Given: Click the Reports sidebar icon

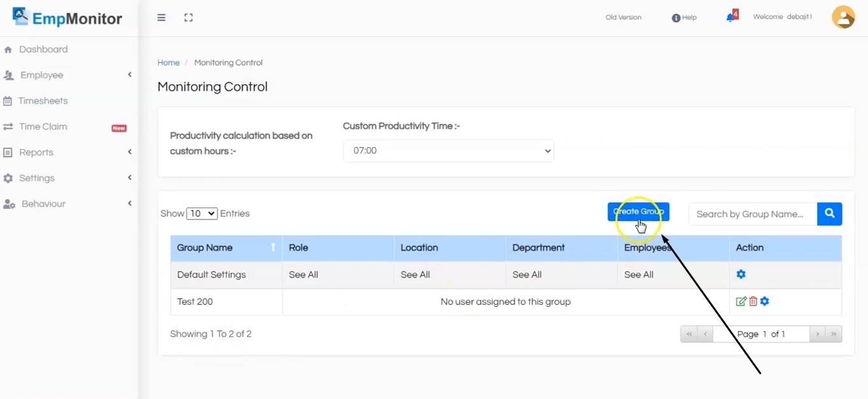Looking at the screenshot, I should [x=8, y=153].
